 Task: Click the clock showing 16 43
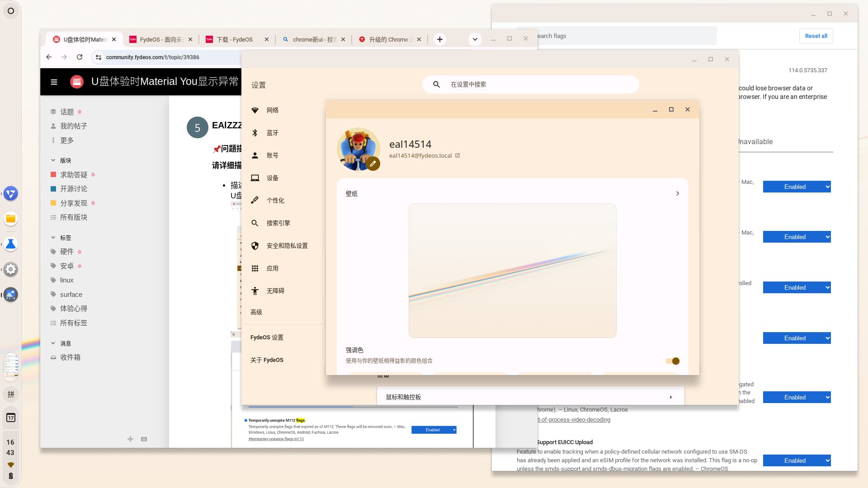point(10,447)
